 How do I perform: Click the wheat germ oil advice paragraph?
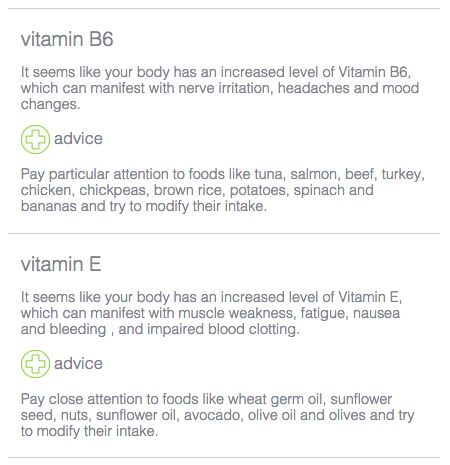(217, 415)
